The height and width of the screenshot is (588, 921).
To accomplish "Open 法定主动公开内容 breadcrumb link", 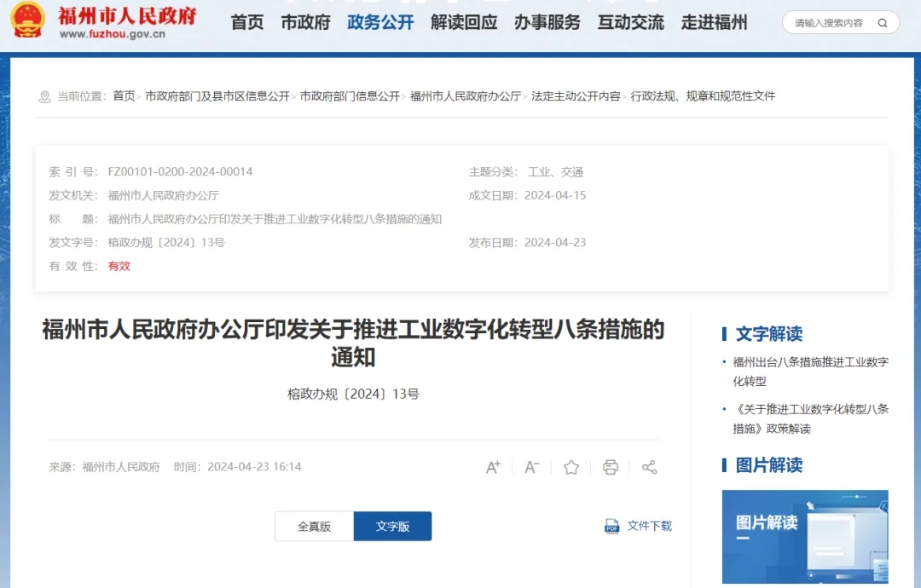I will coord(576,96).
